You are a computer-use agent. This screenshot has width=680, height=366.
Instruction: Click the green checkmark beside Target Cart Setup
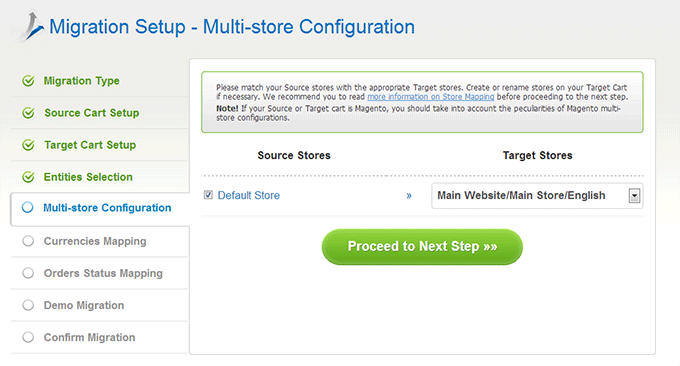28,145
